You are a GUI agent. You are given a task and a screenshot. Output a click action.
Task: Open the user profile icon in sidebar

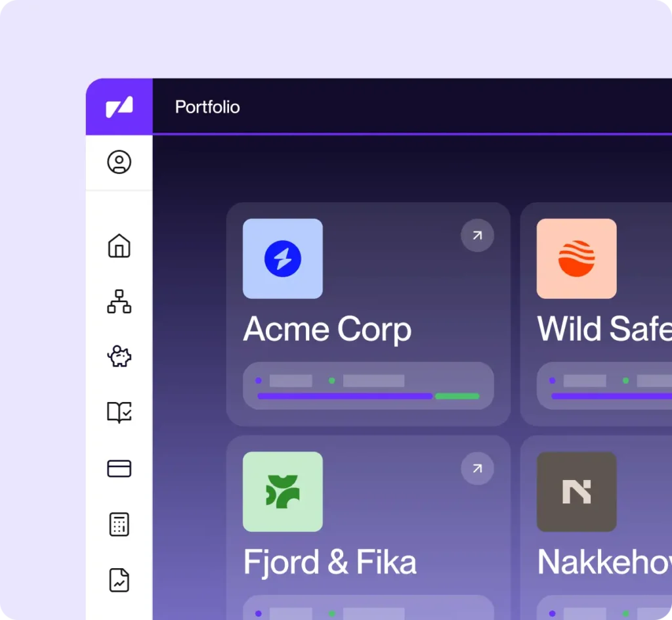(119, 162)
